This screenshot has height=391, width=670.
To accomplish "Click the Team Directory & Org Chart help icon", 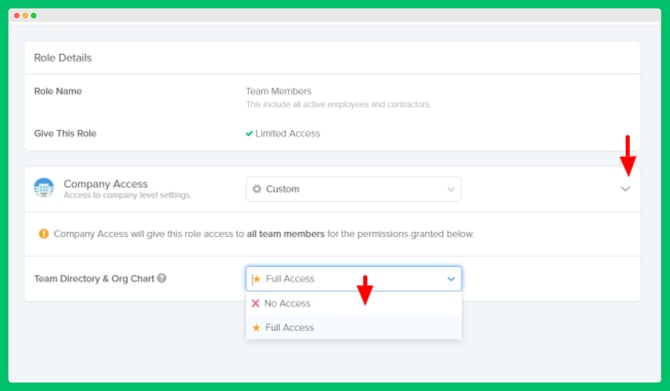I will click(162, 278).
